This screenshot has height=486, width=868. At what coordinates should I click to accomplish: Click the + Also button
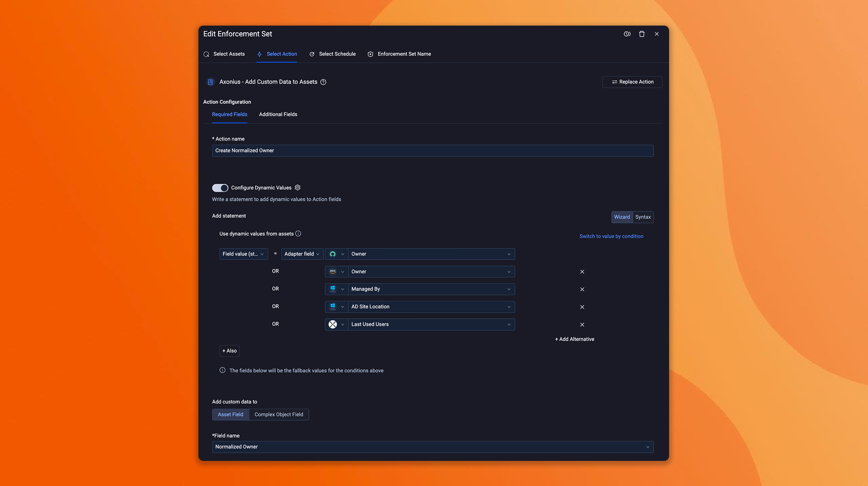(x=230, y=351)
